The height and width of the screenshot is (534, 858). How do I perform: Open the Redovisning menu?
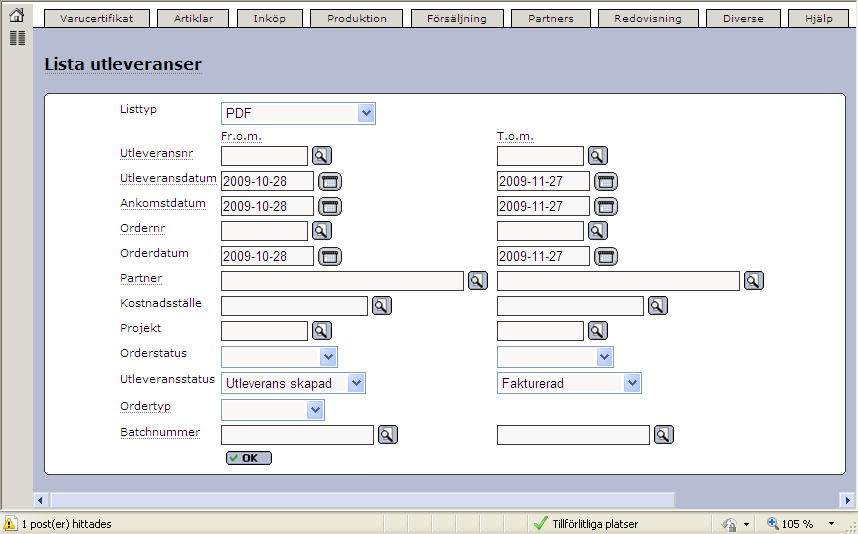pyautogui.click(x=648, y=18)
